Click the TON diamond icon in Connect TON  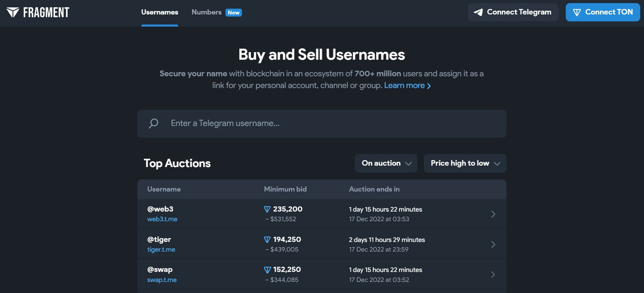pyautogui.click(x=576, y=12)
